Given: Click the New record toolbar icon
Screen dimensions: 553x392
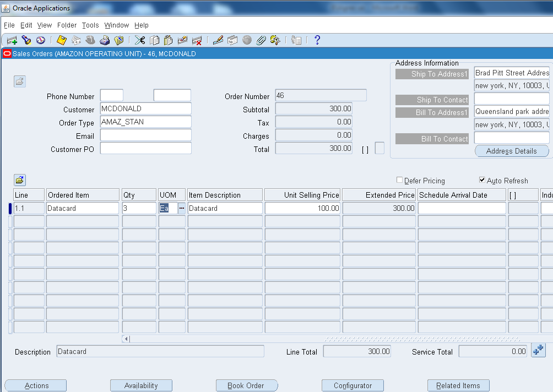Looking at the screenshot, I should (12, 41).
